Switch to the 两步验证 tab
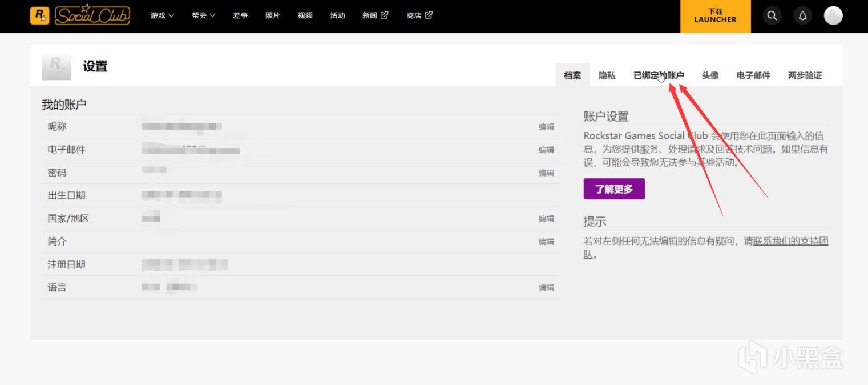Image resolution: width=868 pixels, height=385 pixels. (x=805, y=75)
